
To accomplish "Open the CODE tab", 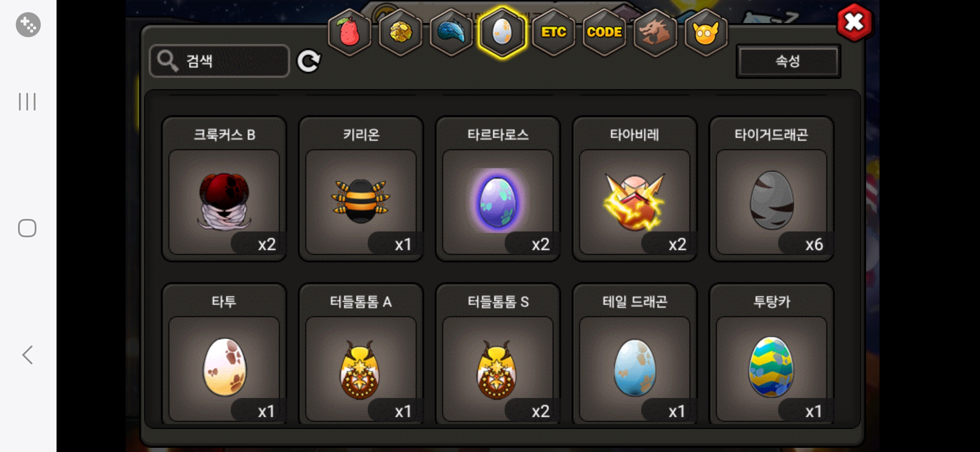I will [604, 33].
